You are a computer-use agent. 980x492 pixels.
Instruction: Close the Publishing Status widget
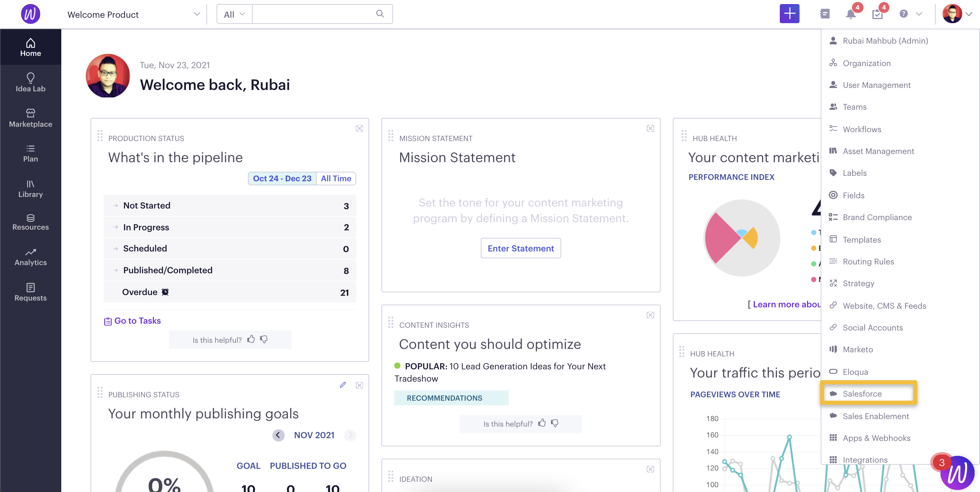point(359,385)
